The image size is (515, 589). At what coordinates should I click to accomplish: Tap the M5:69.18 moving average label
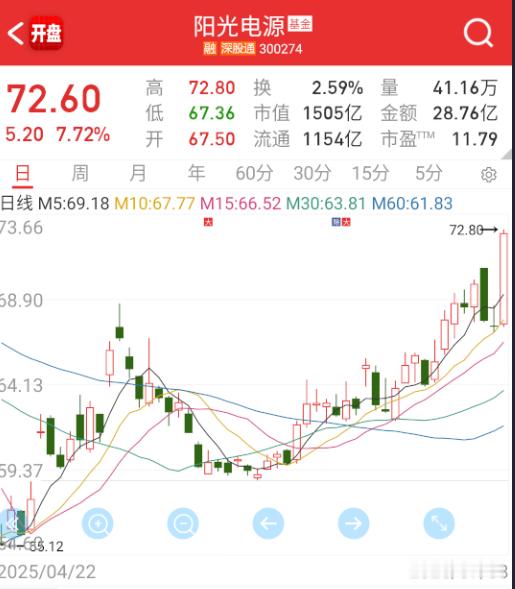click(x=74, y=204)
